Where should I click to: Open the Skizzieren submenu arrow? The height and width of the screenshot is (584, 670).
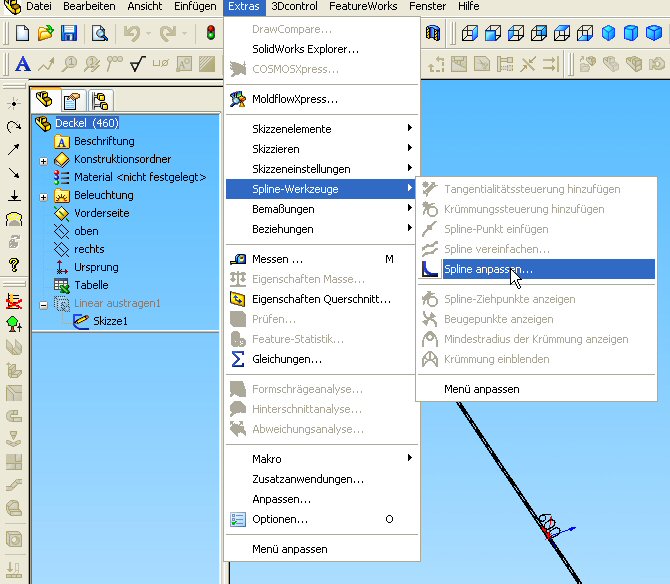tap(410, 148)
